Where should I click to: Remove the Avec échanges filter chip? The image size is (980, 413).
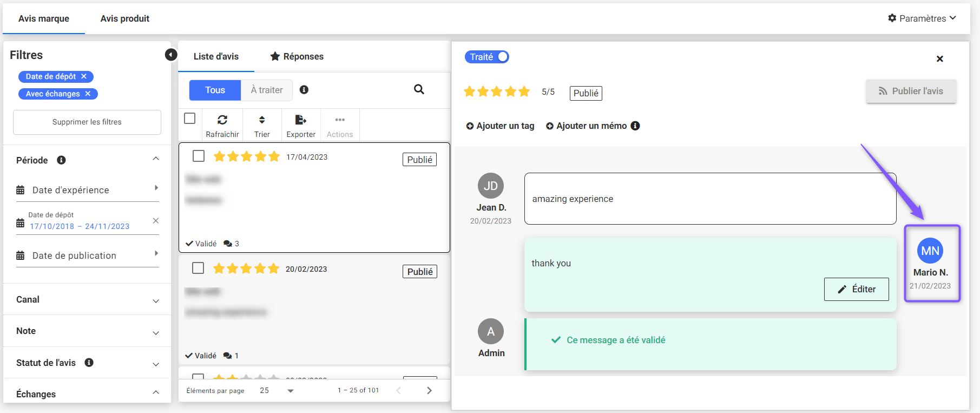pos(88,94)
